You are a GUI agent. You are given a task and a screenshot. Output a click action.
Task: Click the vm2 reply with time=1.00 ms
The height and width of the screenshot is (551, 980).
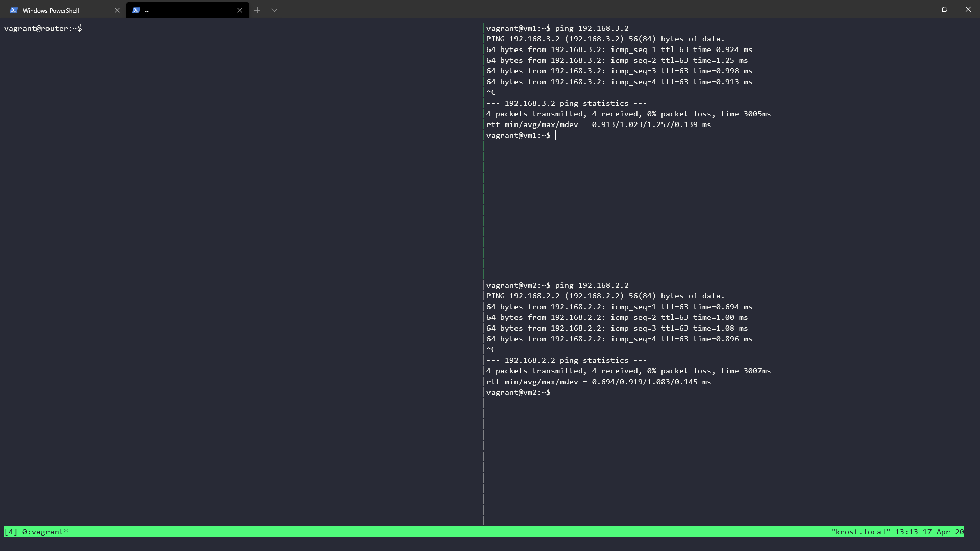pyautogui.click(x=617, y=317)
